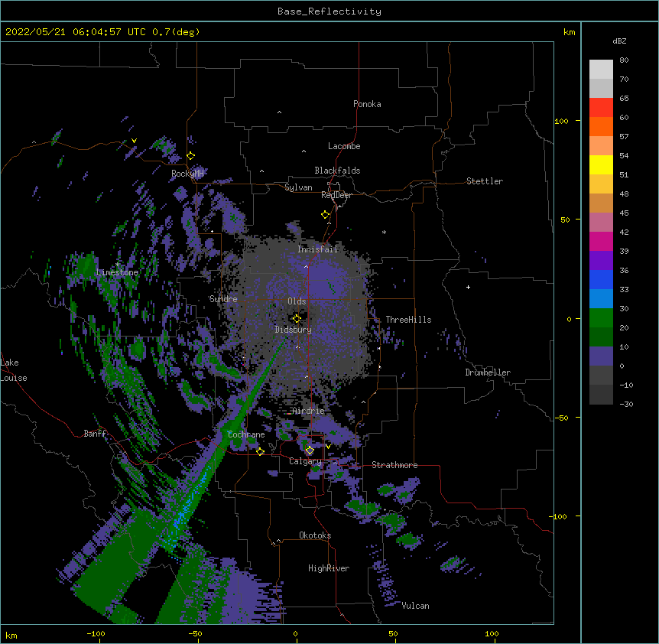Click the Olds town label
The width and height of the screenshot is (659, 644).
(x=297, y=301)
